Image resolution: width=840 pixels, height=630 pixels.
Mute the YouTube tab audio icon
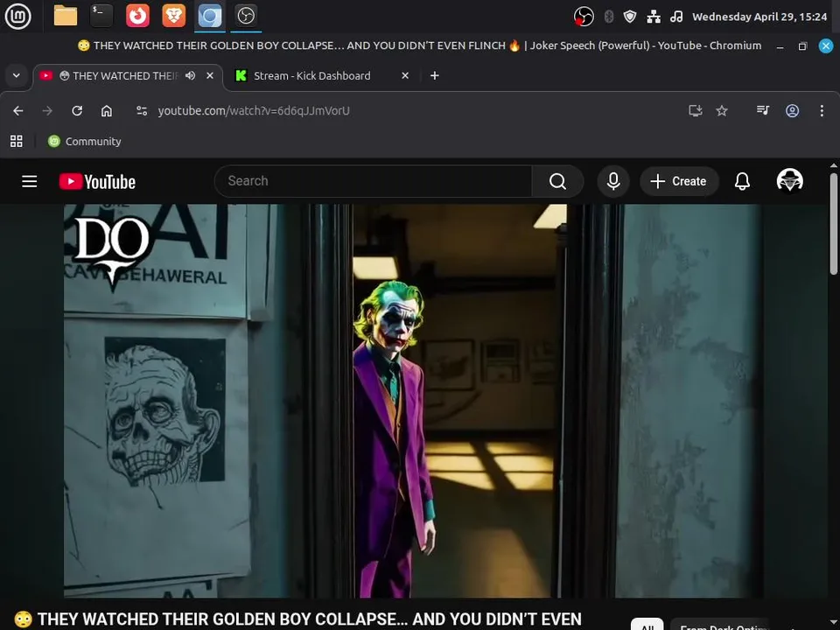(x=190, y=75)
